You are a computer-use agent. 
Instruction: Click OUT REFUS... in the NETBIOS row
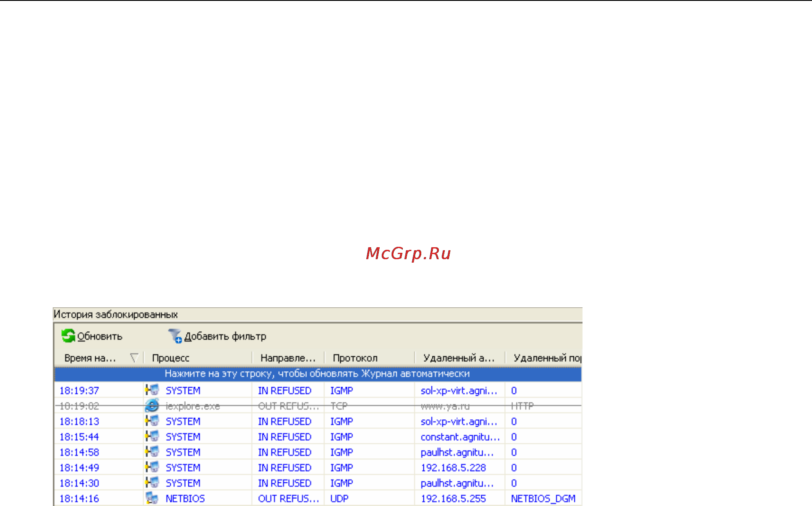click(x=289, y=499)
